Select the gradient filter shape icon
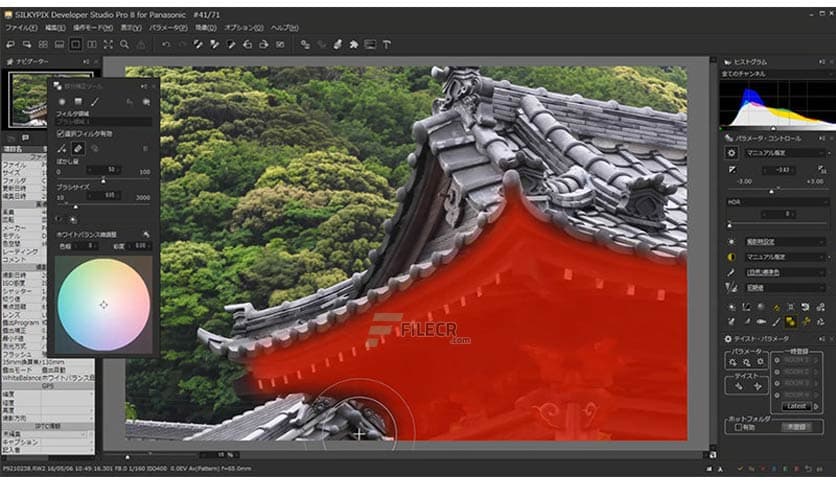836x484 pixels. click(78, 101)
